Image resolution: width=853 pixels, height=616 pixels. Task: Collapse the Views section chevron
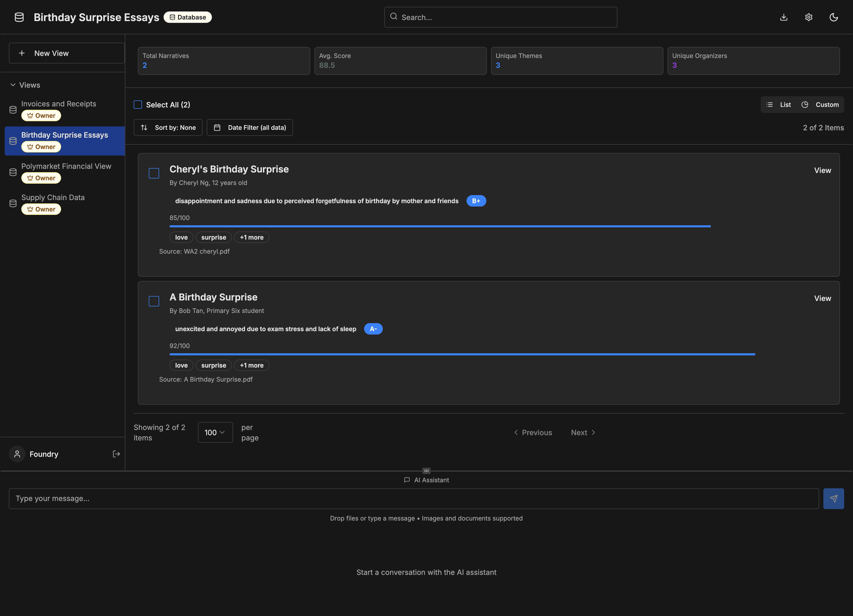coord(13,85)
